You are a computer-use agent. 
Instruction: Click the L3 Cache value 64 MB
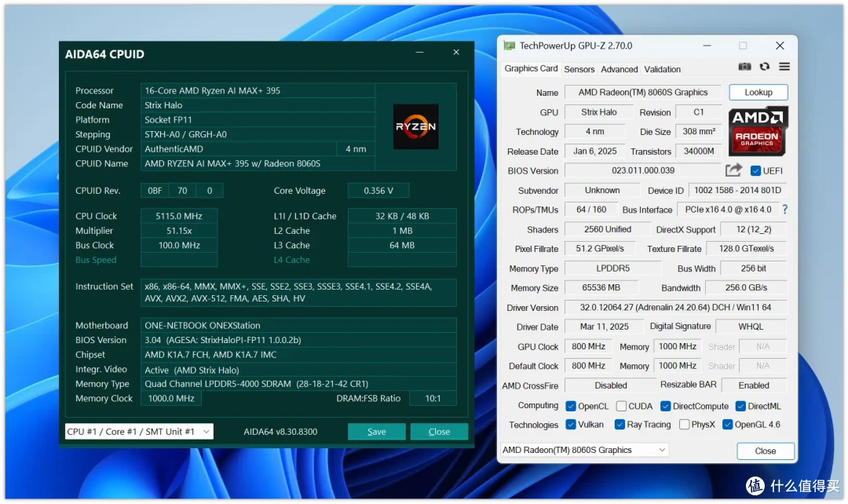pyautogui.click(x=402, y=245)
